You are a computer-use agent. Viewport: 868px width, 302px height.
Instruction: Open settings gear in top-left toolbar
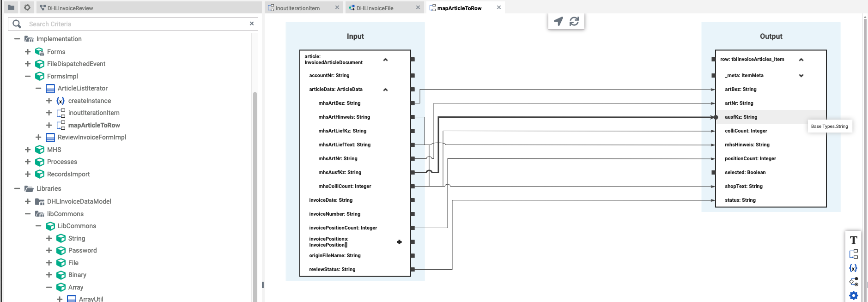click(27, 7)
